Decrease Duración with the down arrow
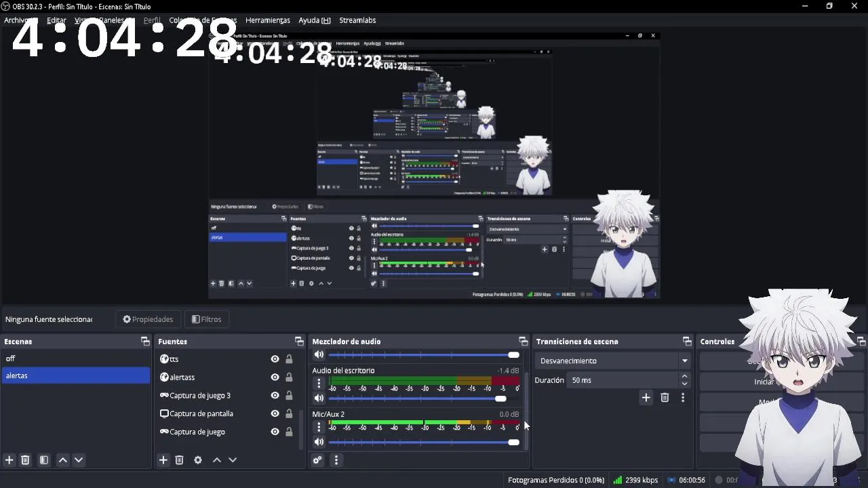The image size is (868, 488). coord(684,384)
